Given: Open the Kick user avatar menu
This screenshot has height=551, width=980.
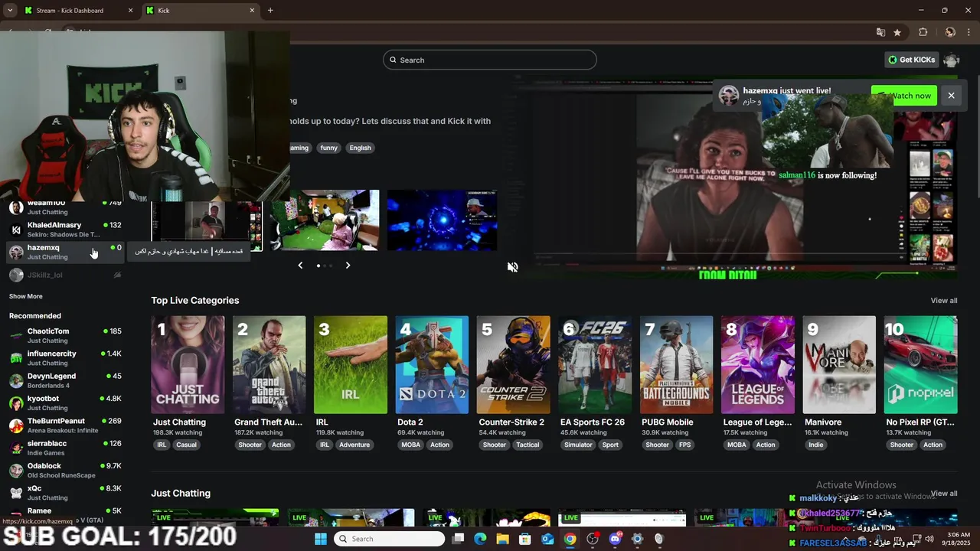Looking at the screenshot, I should coord(952,60).
